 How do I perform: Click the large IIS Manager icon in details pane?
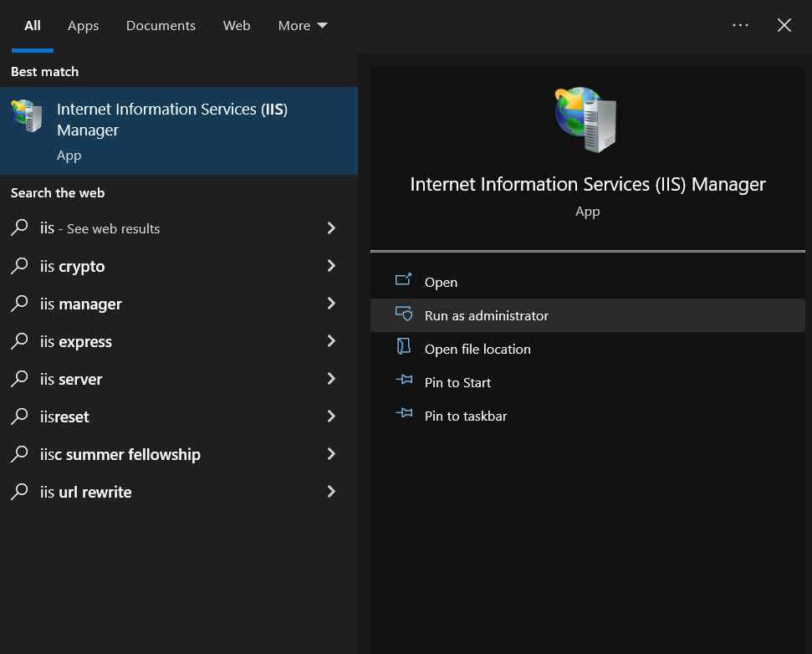587,119
